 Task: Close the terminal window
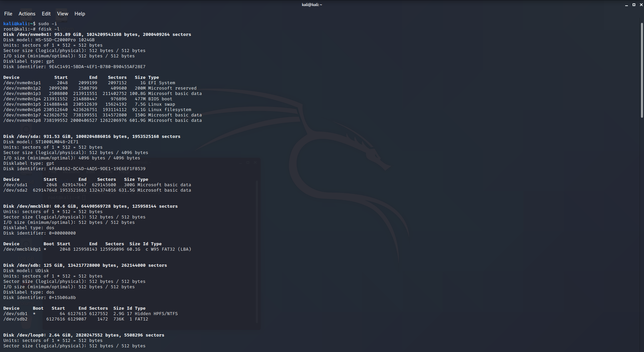coord(641,5)
